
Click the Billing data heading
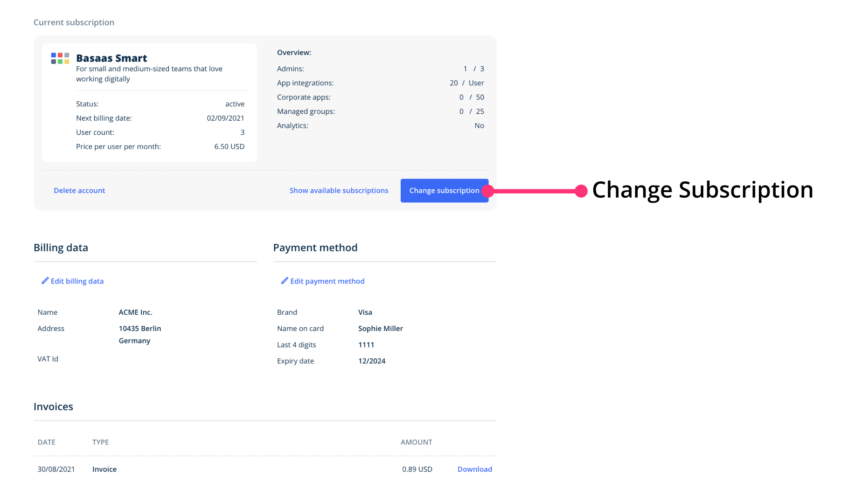pyautogui.click(x=61, y=248)
